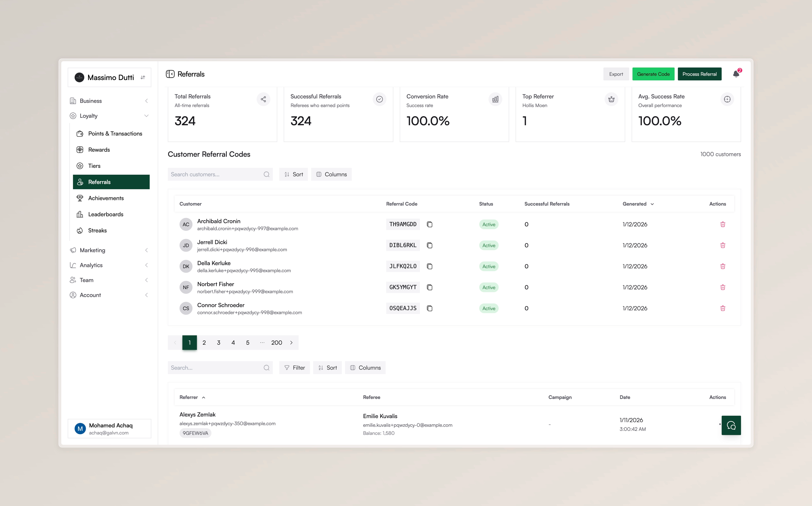Click the notification bell icon
812x506 pixels.
click(x=736, y=74)
